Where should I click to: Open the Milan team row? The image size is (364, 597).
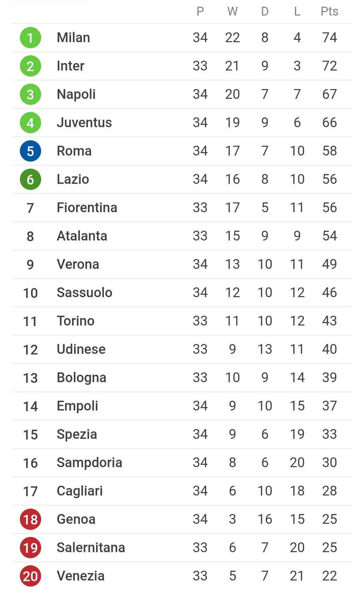(182, 38)
